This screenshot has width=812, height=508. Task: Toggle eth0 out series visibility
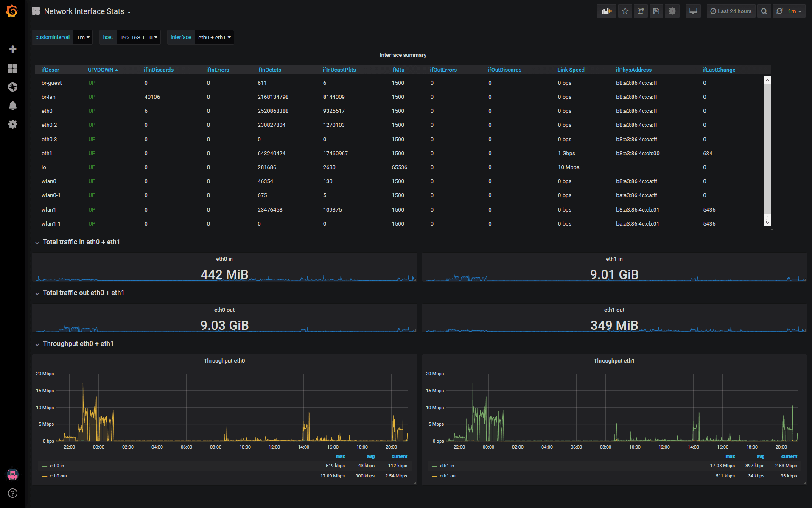59,476
